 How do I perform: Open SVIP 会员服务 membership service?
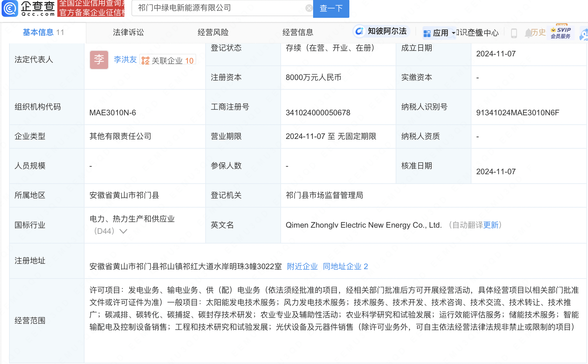tap(561, 32)
